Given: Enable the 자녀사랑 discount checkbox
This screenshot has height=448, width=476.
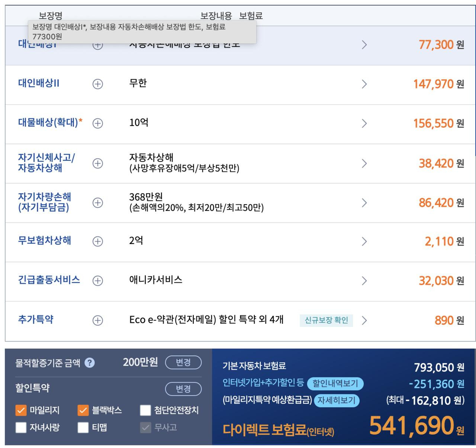Looking at the screenshot, I should [21, 428].
